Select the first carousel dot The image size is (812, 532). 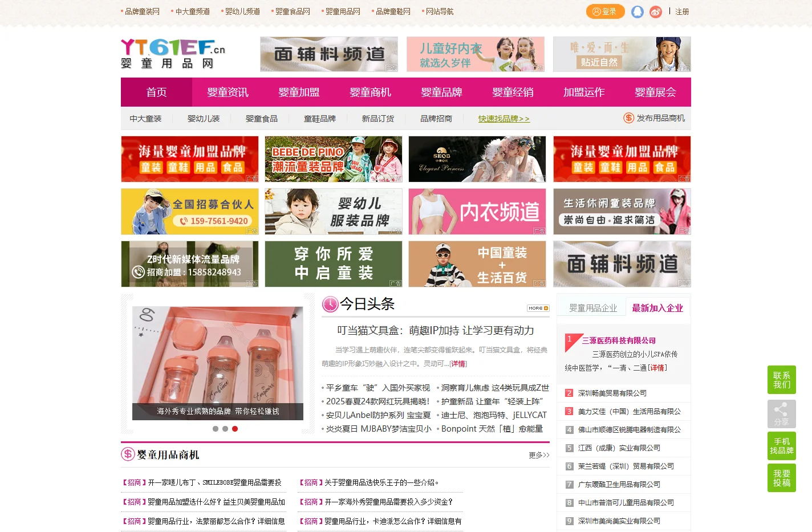pyautogui.click(x=216, y=429)
